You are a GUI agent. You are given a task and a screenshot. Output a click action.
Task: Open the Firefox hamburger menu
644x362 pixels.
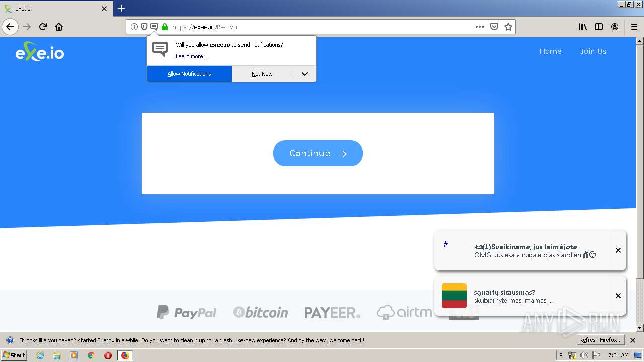point(634,27)
